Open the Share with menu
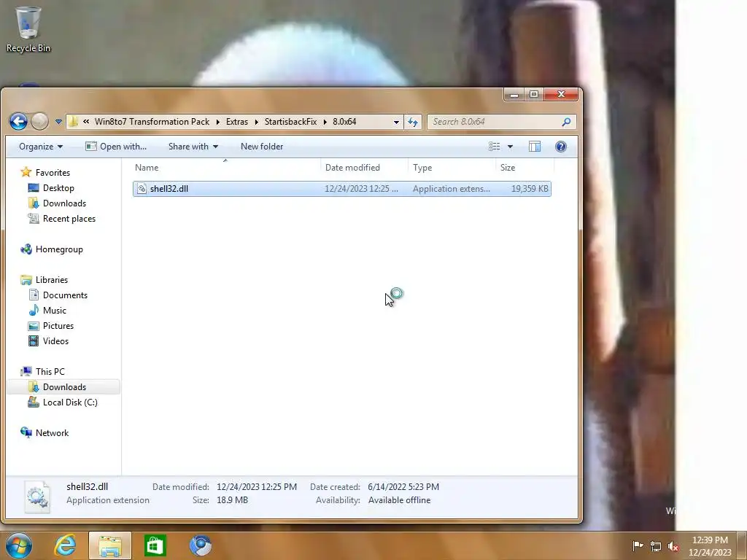Viewport: 747px width, 560px height. coord(193,147)
